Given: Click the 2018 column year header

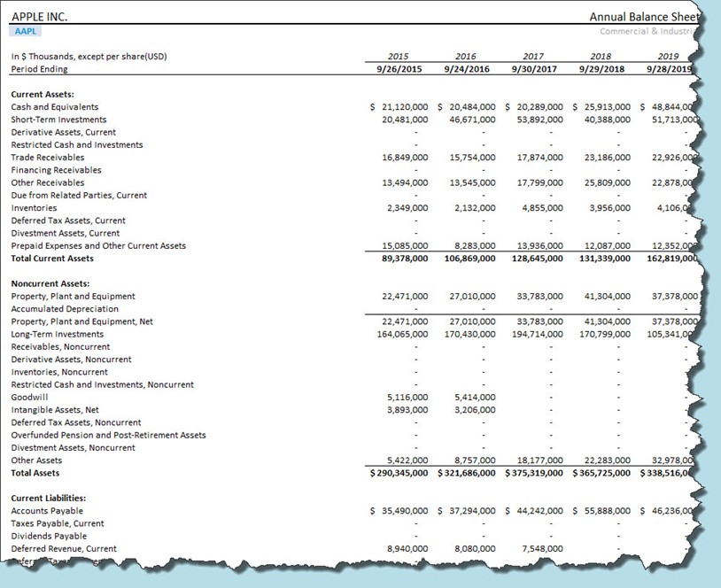Looking at the screenshot, I should pyautogui.click(x=601, y=57).
